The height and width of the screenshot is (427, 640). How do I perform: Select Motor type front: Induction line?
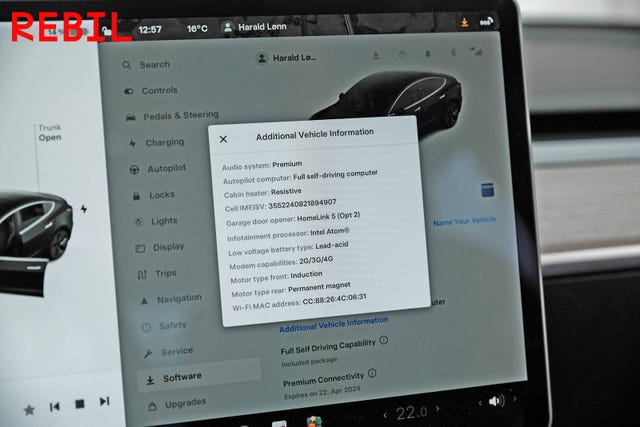pyautogui.click(x=276, y=277)
